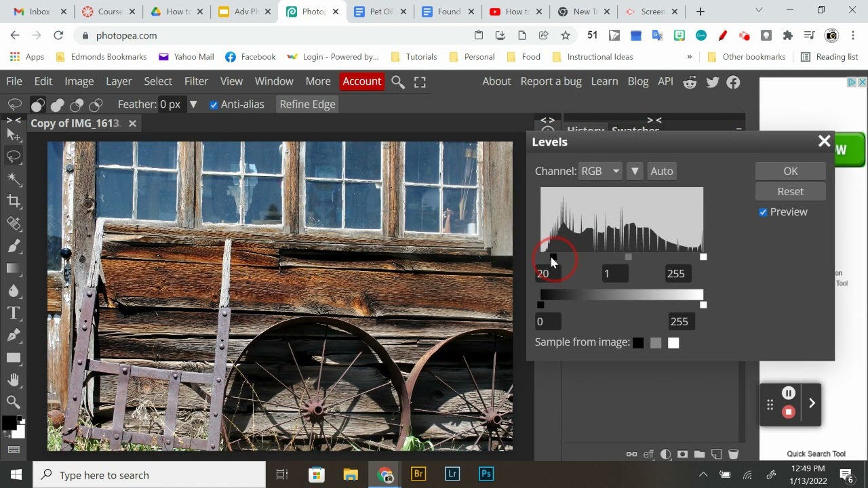Open the Window menu

click(x=274, y=81)
